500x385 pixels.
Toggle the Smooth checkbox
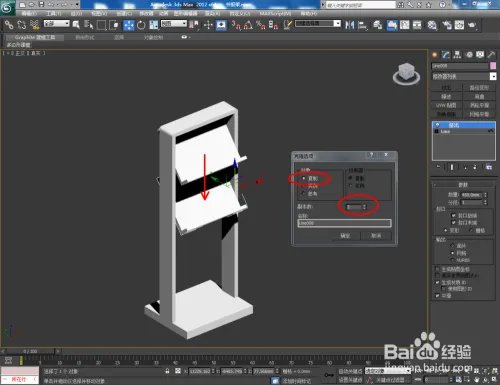click(x=438, y=296)
